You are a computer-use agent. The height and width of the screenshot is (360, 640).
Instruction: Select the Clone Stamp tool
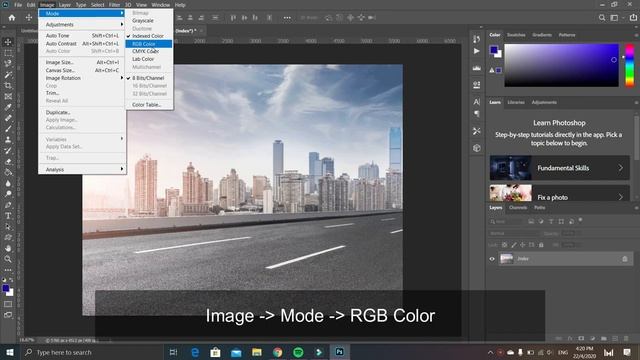point(8,140)
